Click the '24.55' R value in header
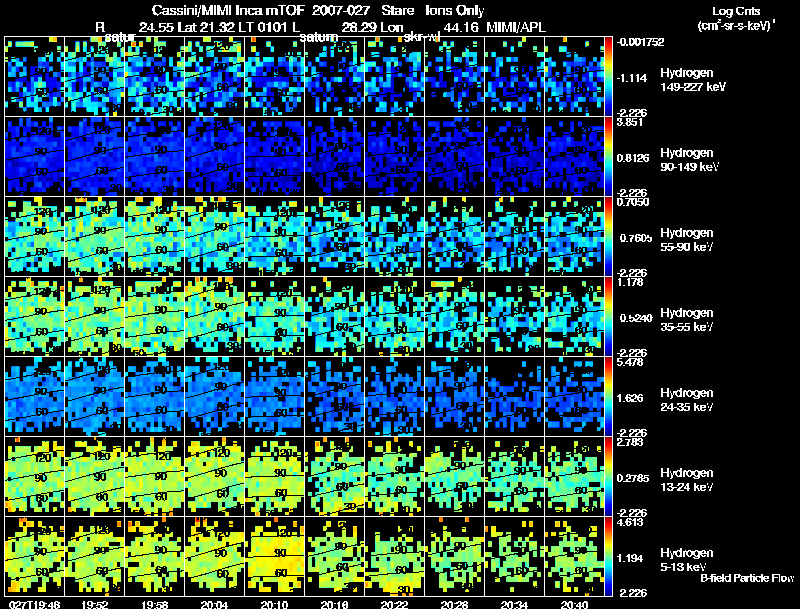Screen dimensions: 800x609 (x=157, y=27)
